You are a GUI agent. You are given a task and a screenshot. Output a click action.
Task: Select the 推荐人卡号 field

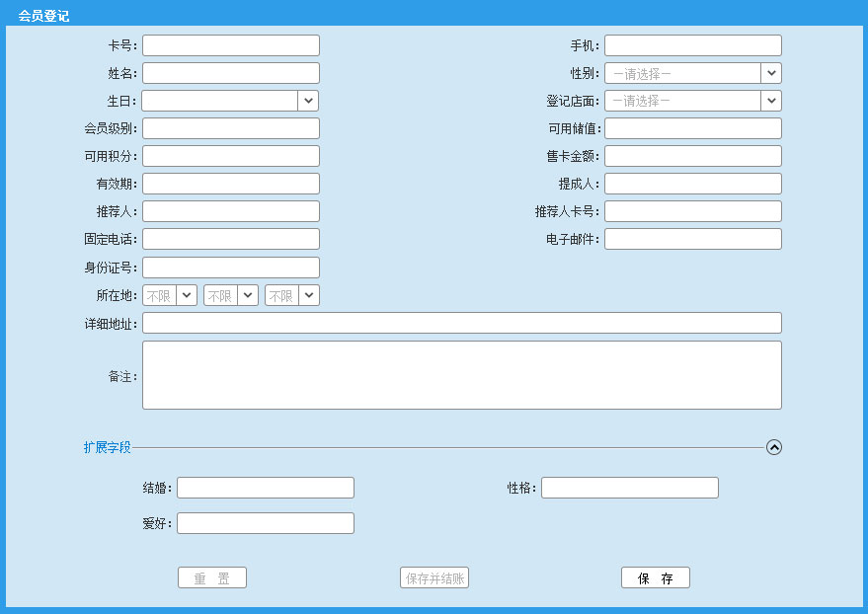click(x=692, y=211)
